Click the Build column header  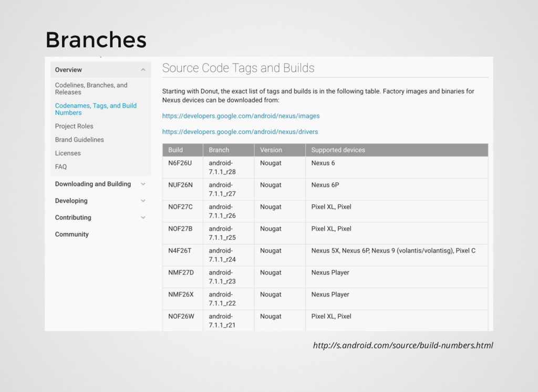pos(175,150)
